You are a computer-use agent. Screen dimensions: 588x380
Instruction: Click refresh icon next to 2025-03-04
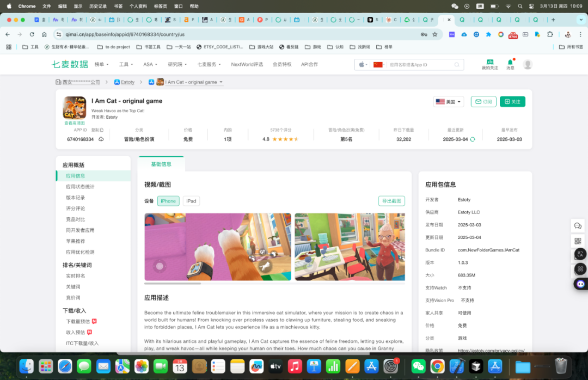tap(473, 139)
